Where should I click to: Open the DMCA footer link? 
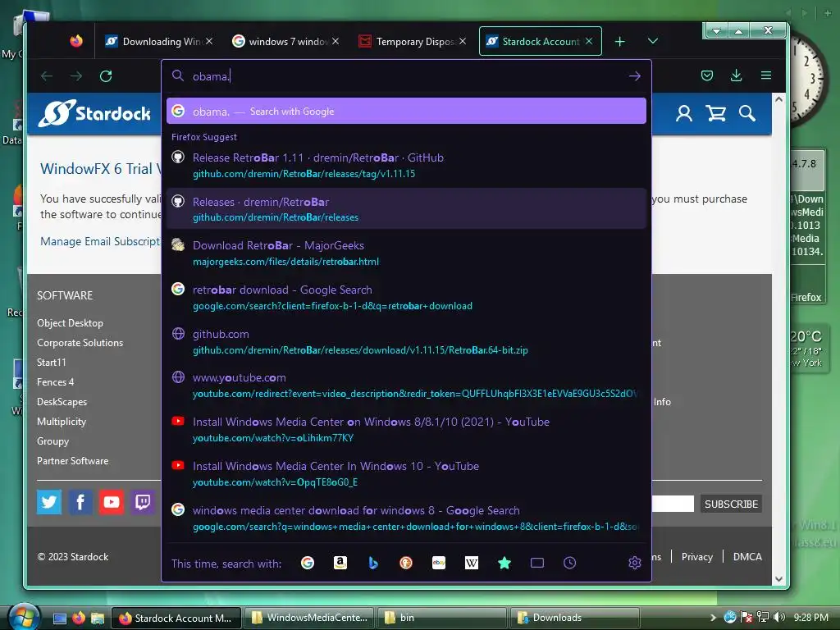click(747, 557)
